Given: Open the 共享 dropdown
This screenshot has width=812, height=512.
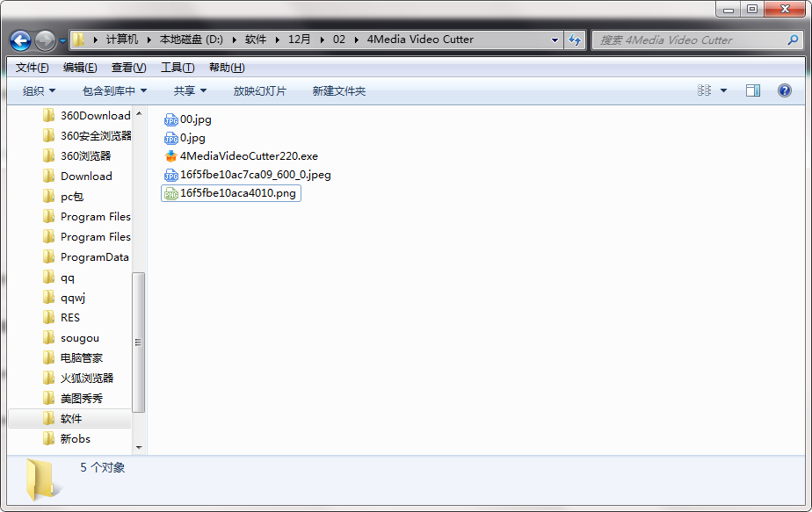Looking at the screenshot, I should click(x=190, y=91).
